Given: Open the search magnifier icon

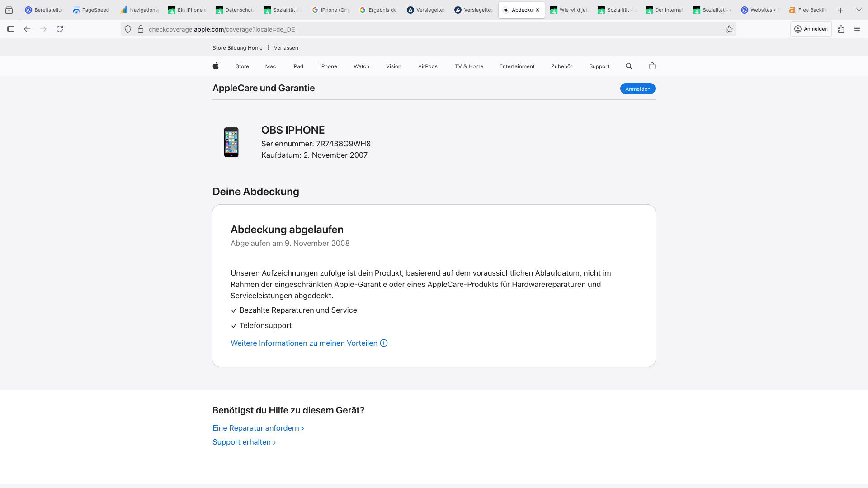Looking at the screenshot, I should (629, 66).
